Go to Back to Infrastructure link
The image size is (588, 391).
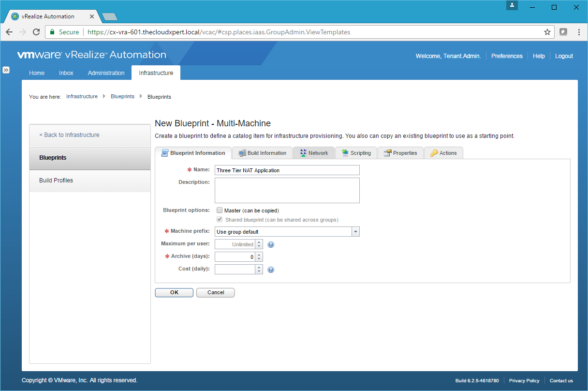pos(69,135)
